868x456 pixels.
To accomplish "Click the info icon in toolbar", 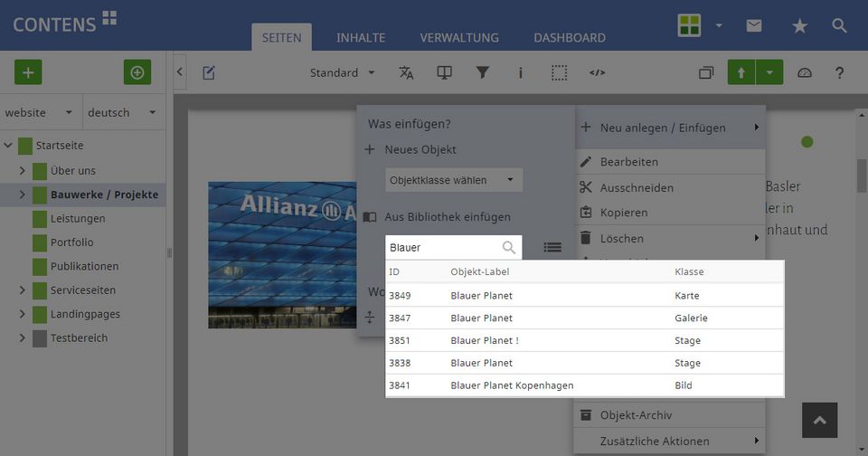I will tap(521, 73).
